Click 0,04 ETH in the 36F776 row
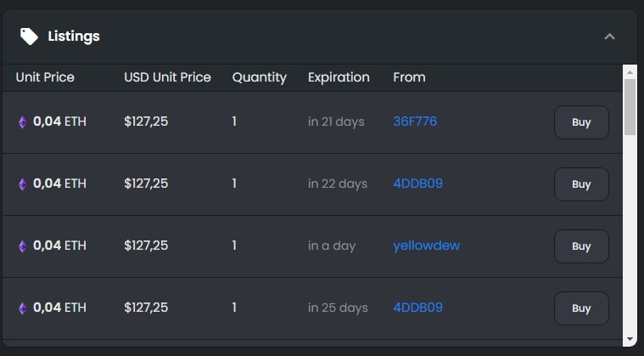The image size is (644, 356). pos(59,121)
